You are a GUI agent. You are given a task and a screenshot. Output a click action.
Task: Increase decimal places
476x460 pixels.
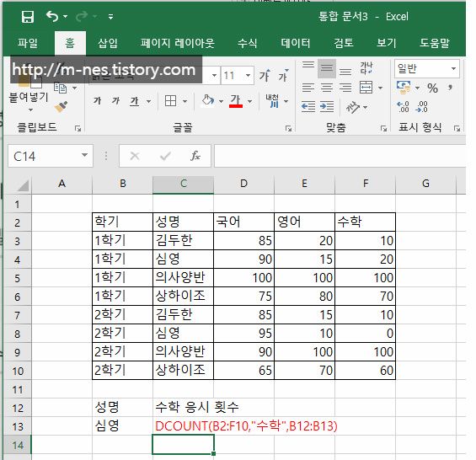coord(403,107)
